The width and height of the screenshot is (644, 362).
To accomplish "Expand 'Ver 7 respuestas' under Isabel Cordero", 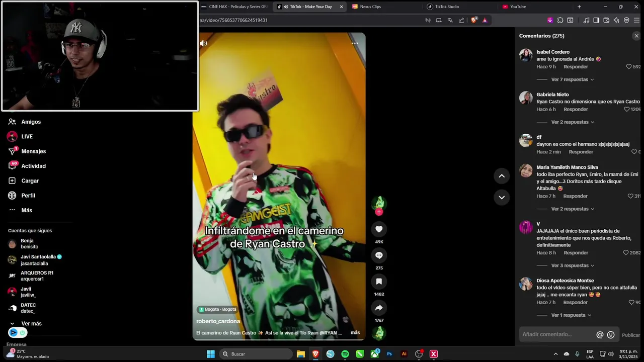I will point(573,79).
